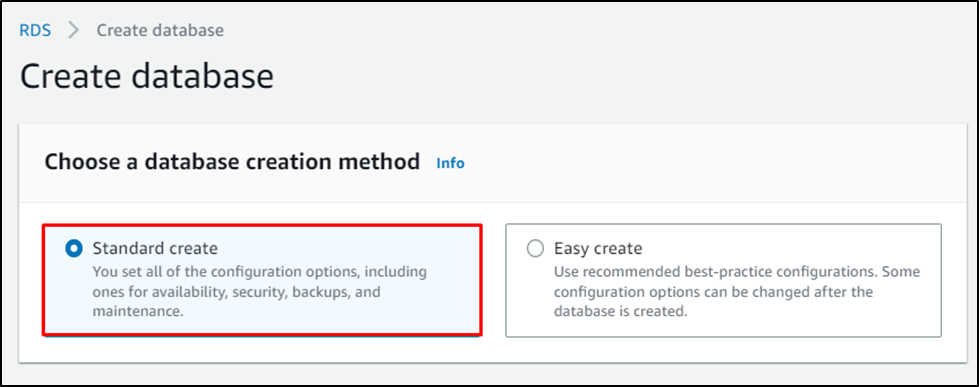Choose the Easy create option card
This screenshot has height=387, width=979.
pyautogui.click(x=723, y=280)
